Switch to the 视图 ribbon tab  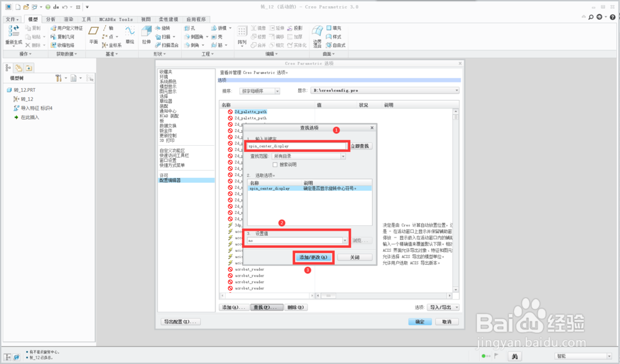coord(146,19)
